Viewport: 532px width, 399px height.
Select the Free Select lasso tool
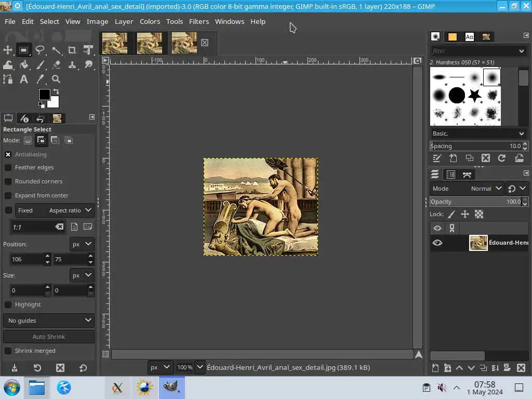[40, 50]
